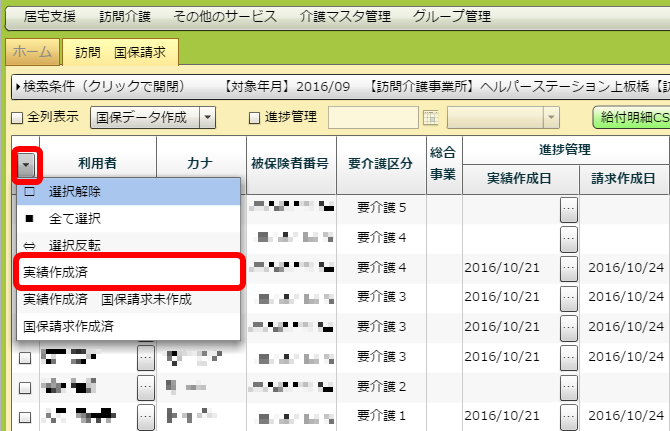
Task: Open the 利用者 ellipsis button in the 要介護1 row
Action: click(145, 416)
